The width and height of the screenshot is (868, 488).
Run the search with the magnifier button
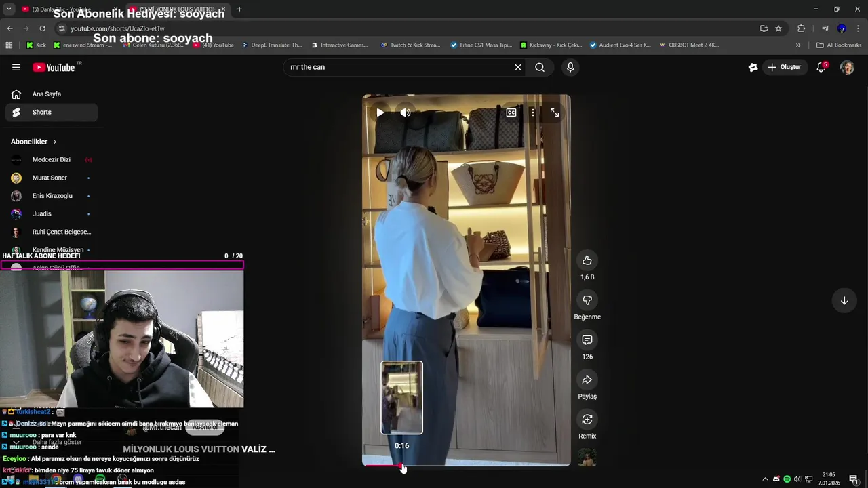pos(540,67)
